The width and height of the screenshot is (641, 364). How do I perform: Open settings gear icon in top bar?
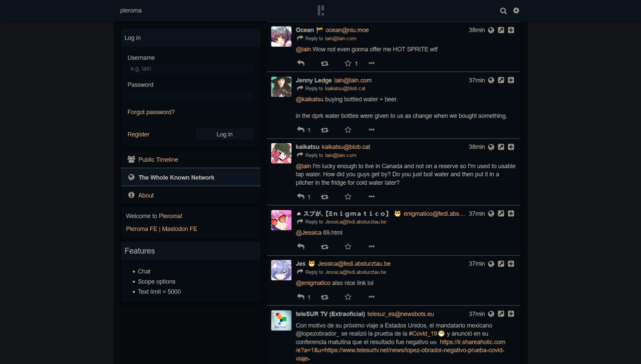pyautogui.click(x=516, y=11)
